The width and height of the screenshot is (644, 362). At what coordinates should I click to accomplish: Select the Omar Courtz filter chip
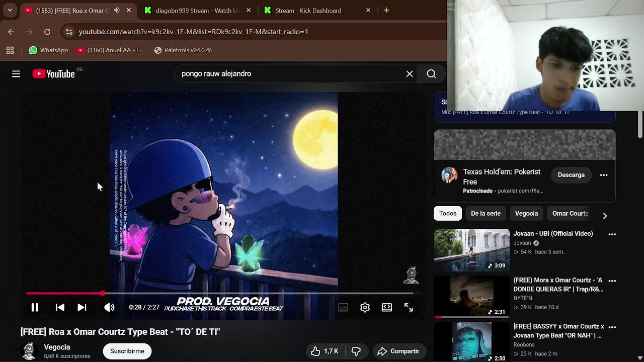[x=570, y=213]
